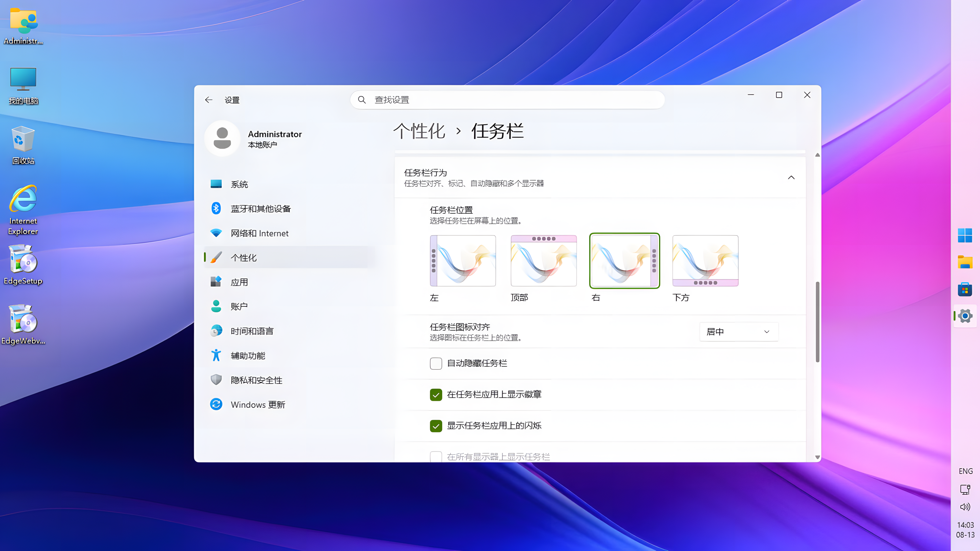This screenshot has width=980, height=551.
Task: Click the 个性化 breadcrumb link
Action: [419, 131]
